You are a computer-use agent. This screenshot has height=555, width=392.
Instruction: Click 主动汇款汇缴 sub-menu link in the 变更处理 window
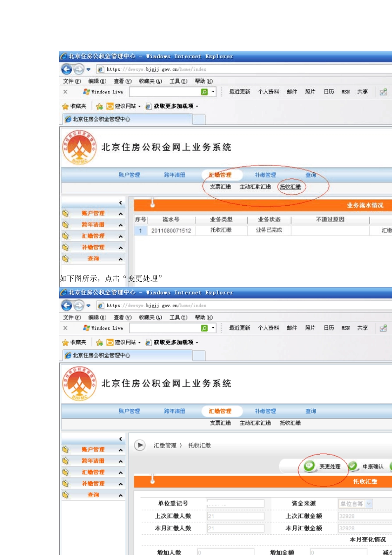click(x=255, y=423)
